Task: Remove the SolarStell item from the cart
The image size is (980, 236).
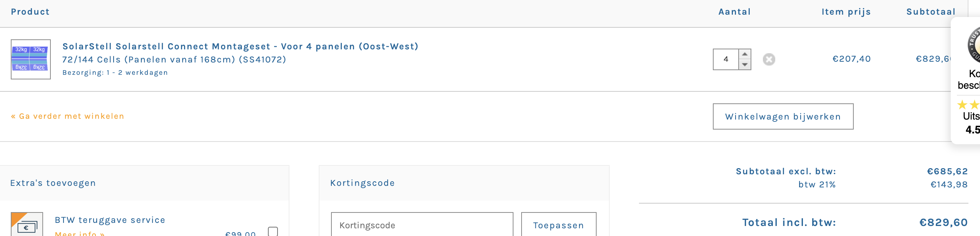Action: pos(769,59)
